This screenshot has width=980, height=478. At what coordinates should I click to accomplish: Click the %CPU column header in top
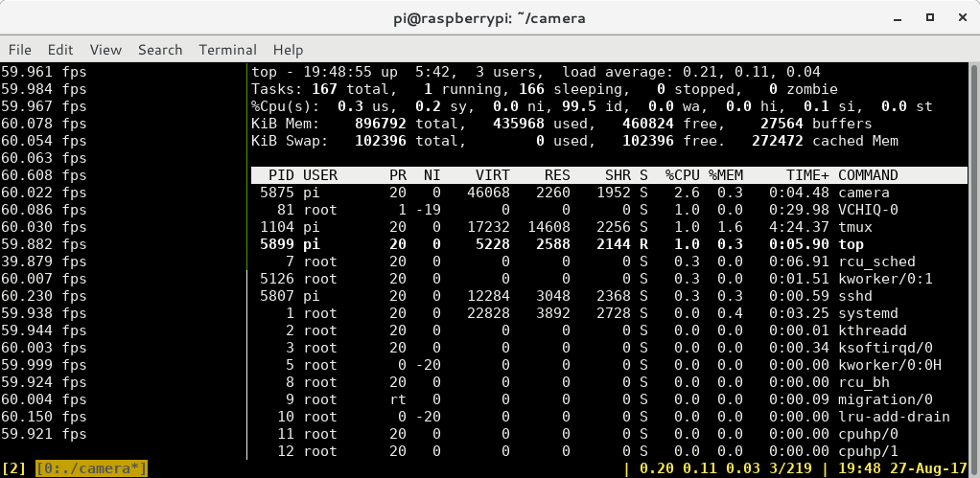tap(682, 175)
